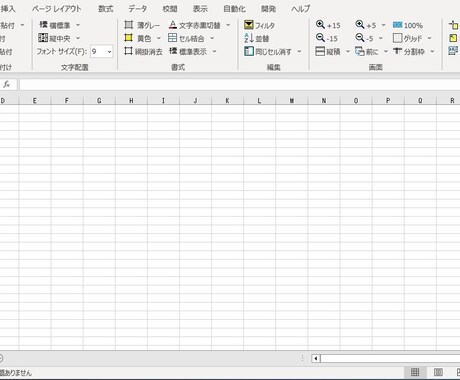This screenshot has height=380, width=460.
Task: Click the 同じセル消す icon
Action: tap(249, 51)
